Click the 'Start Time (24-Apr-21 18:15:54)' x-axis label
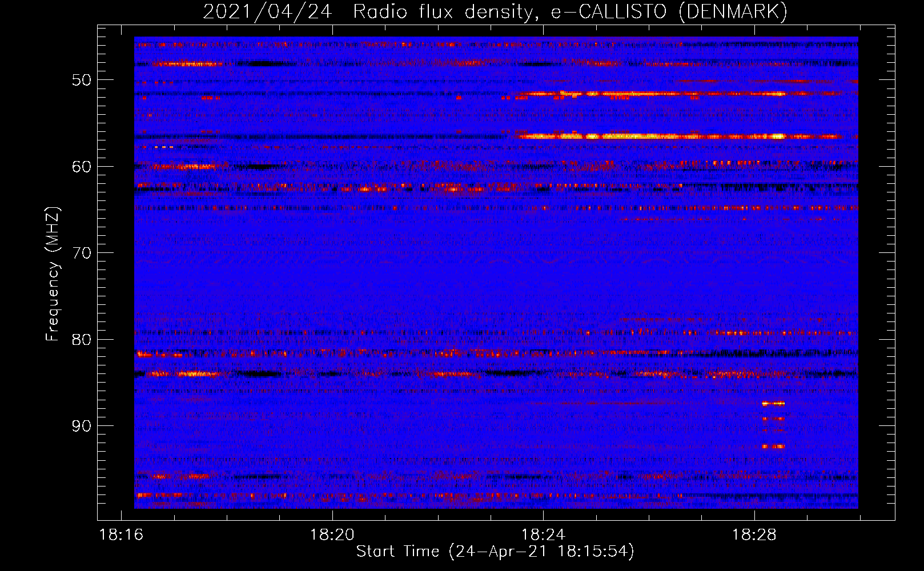924x571 pixels. (495, 552)
